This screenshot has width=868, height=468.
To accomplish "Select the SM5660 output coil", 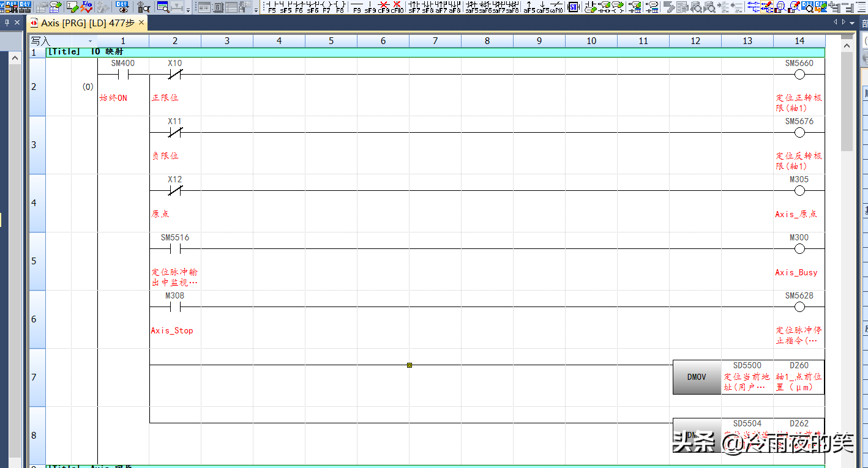I will pos(799,75).
